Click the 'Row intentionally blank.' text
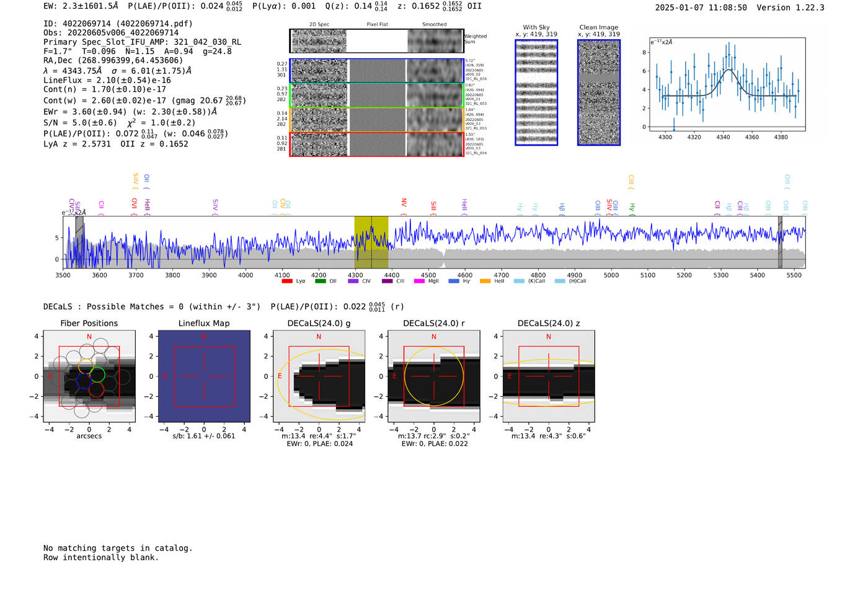 point(101,558)
